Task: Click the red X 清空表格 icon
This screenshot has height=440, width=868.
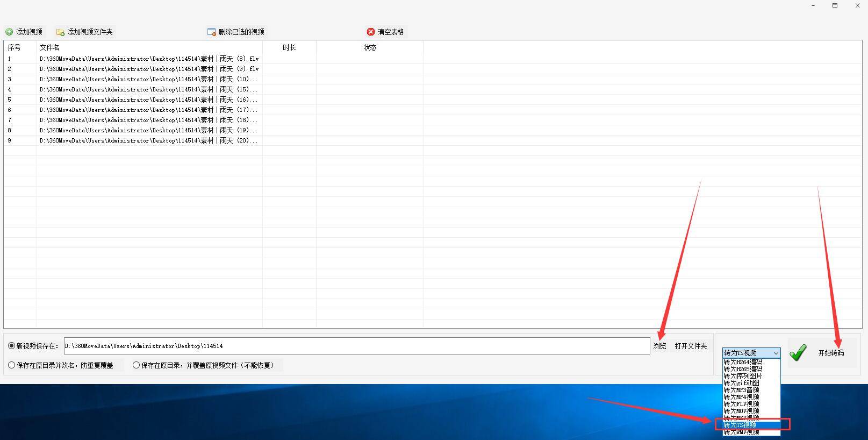Action: 371,32
